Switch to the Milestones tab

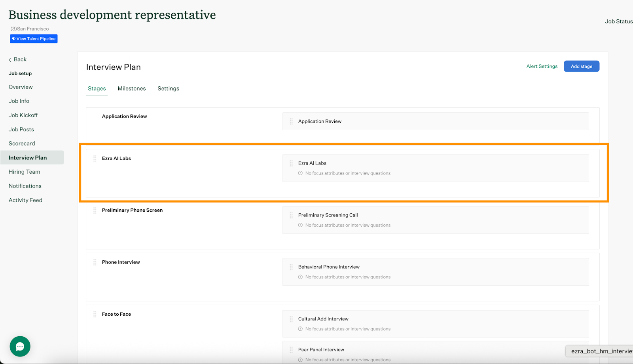[132, 89]
